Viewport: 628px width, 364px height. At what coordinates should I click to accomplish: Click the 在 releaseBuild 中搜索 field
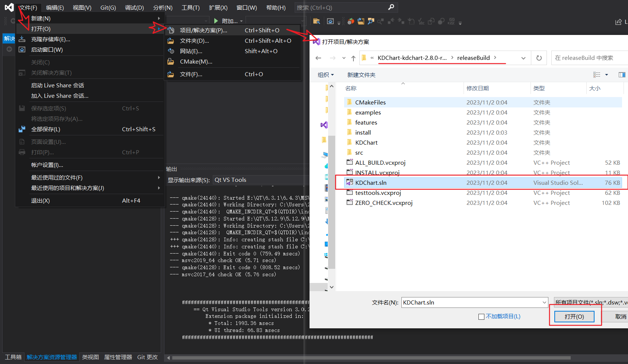coord(590,58)
